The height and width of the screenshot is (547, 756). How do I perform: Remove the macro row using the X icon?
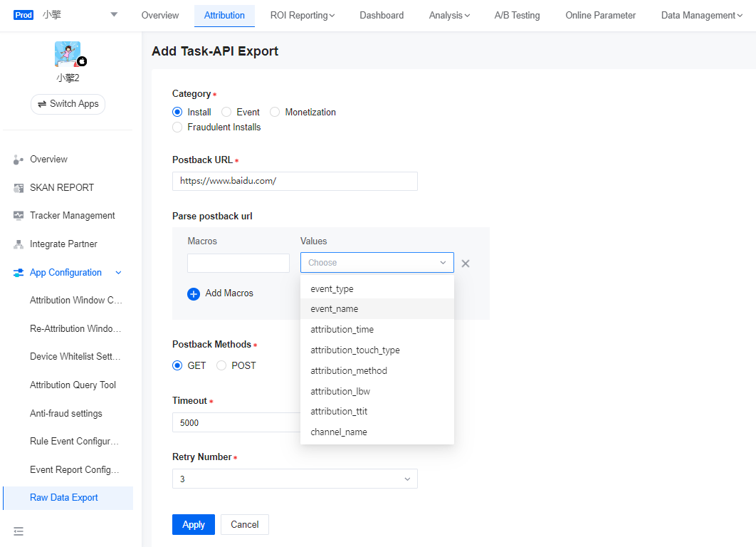click(x=466, y=263)
